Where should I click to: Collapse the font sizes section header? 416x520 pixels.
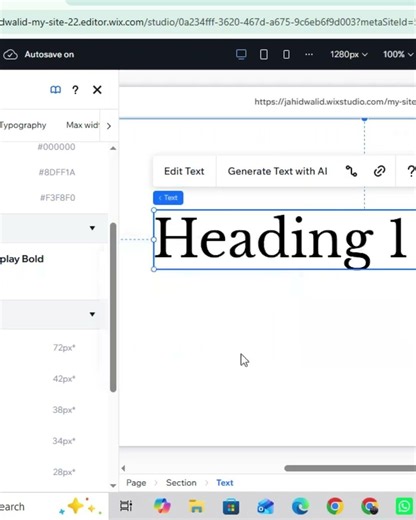coord(92,314)
